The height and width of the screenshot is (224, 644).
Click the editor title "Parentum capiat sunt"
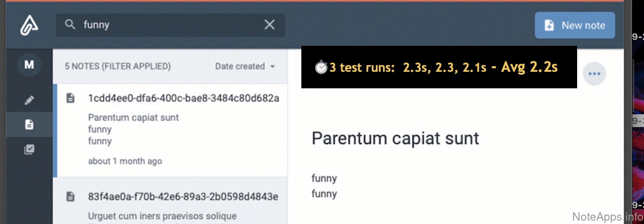395,138
